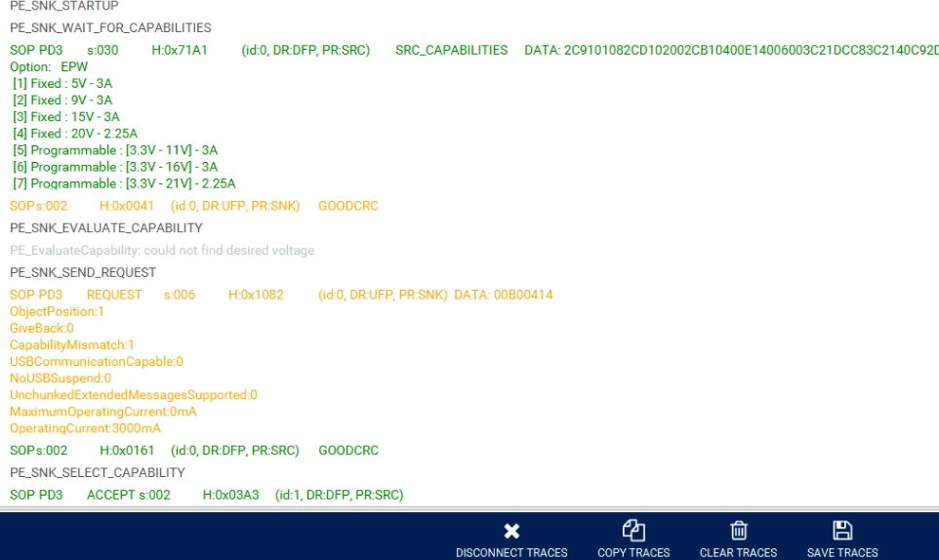Select the '[3] Fixed : 15V - 3A' line
Viewport: 939px width, 560px height.
(65, 117)
